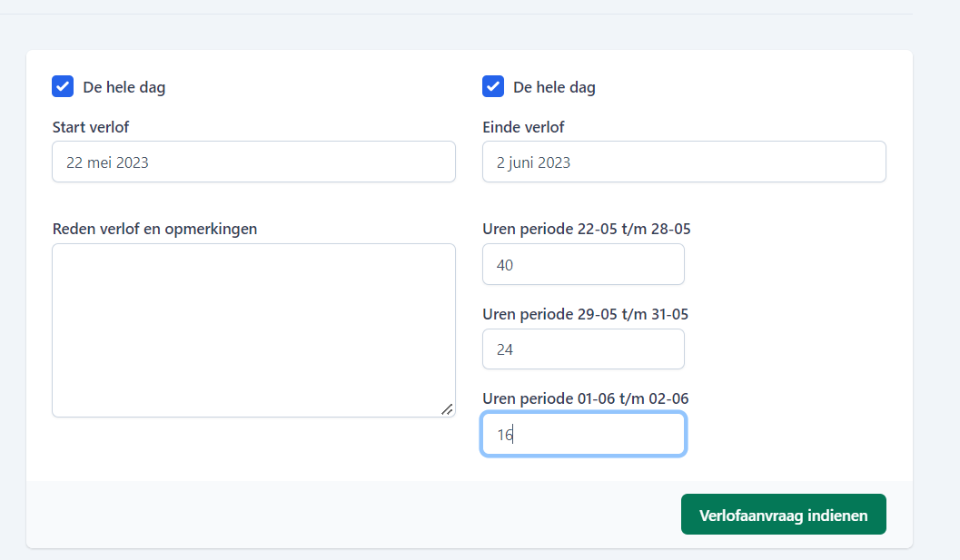Untick the checkbox above Einde verlof
The height and width of the screenshot is (560, 960).
click(x=493, y=86)
